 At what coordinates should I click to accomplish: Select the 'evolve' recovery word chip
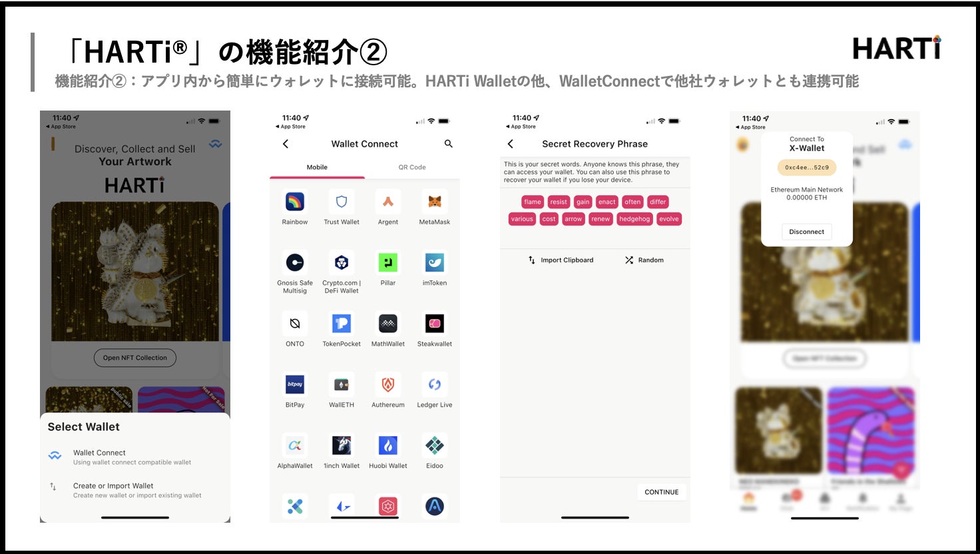tap(669, 219)
